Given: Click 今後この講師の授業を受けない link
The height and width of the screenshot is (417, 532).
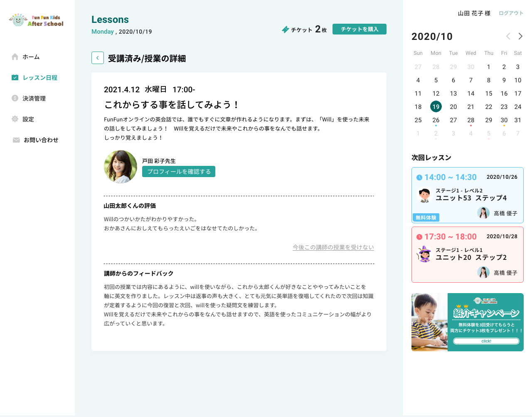Looking at the screenshot, I should 333,247.
